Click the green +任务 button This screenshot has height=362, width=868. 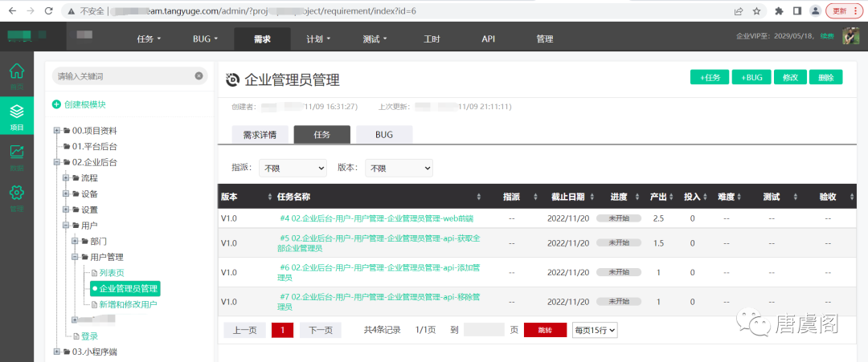click(709, 77)
